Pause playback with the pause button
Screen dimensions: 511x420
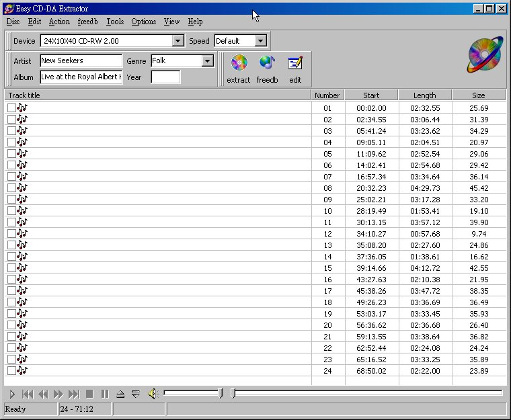click(105, 394)
